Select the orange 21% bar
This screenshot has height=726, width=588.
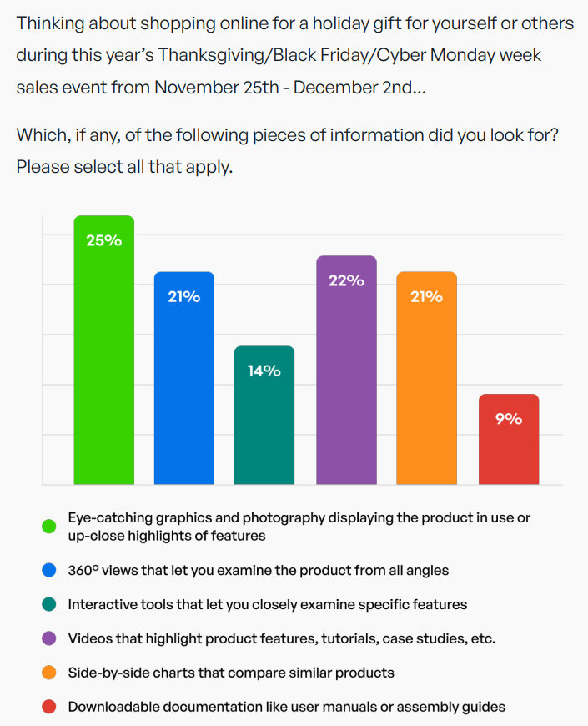pyautogui.click(x=426, y=378)
